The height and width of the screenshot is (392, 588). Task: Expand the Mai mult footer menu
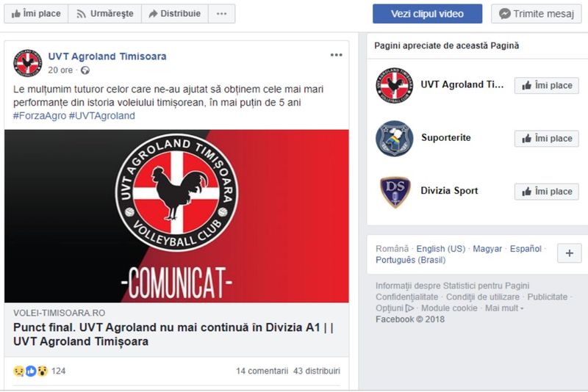(x=504, y=308)
